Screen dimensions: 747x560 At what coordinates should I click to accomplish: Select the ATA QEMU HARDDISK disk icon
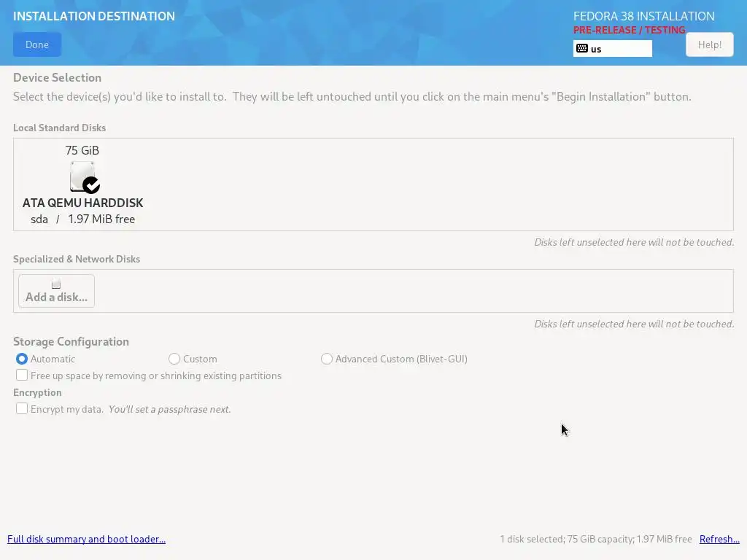pos(84,177)
